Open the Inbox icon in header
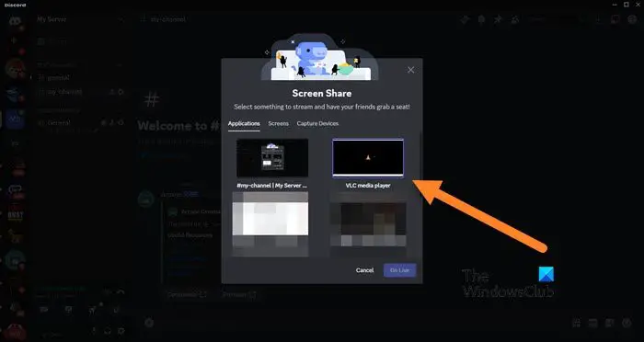This screenshot has width=644, height=342. [x=615, y=19]
